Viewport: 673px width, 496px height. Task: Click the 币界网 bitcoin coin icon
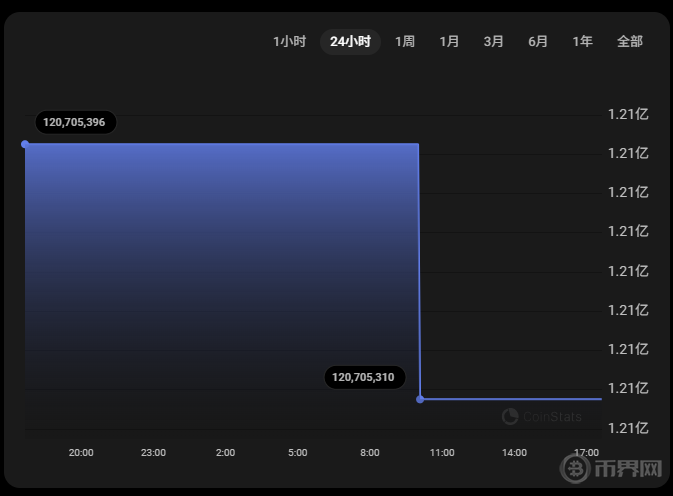[577, 468]
